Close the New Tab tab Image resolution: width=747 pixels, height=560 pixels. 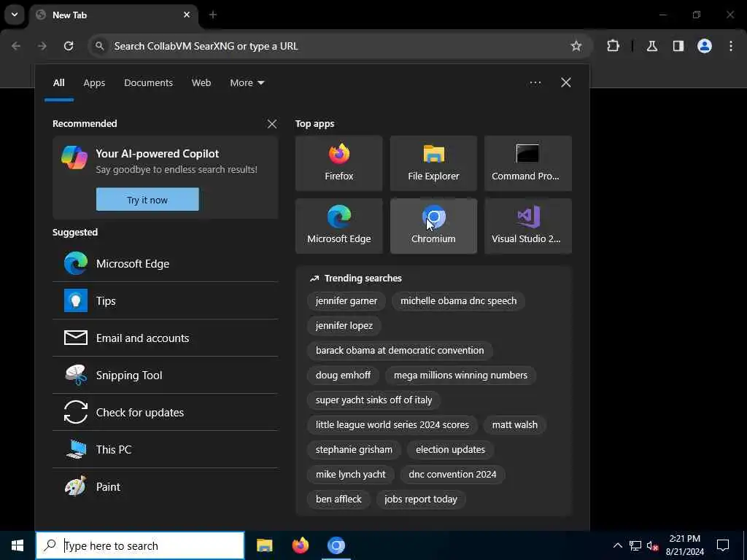click(x=187, y=15)
